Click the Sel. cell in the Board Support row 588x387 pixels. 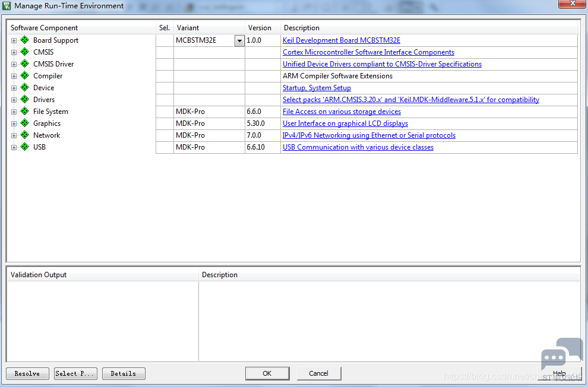165,40
